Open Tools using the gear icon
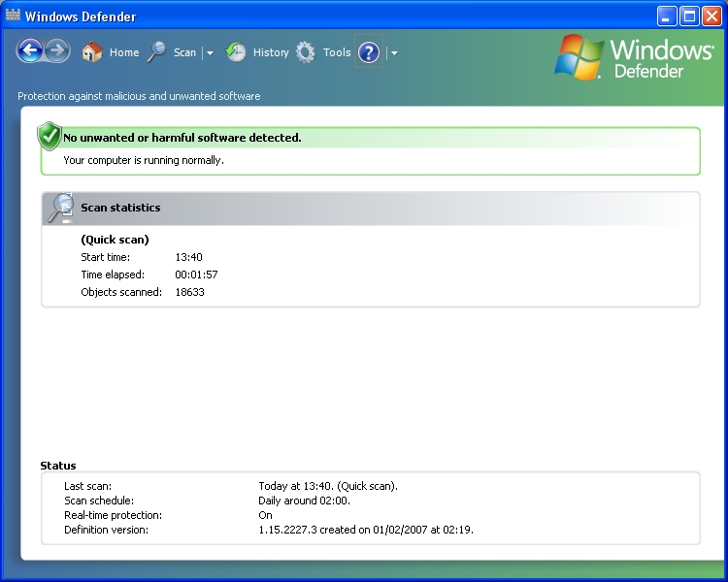728x582 pixels. click(x=306, y=52)
